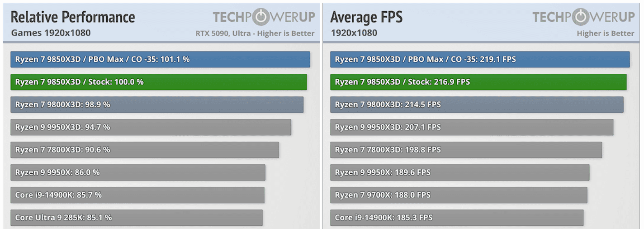Image resolution: width=644 pixels, height=229 pixels.
Task: Select the Core i9-14900K 85.7 % bar
Action: point(137,195)
